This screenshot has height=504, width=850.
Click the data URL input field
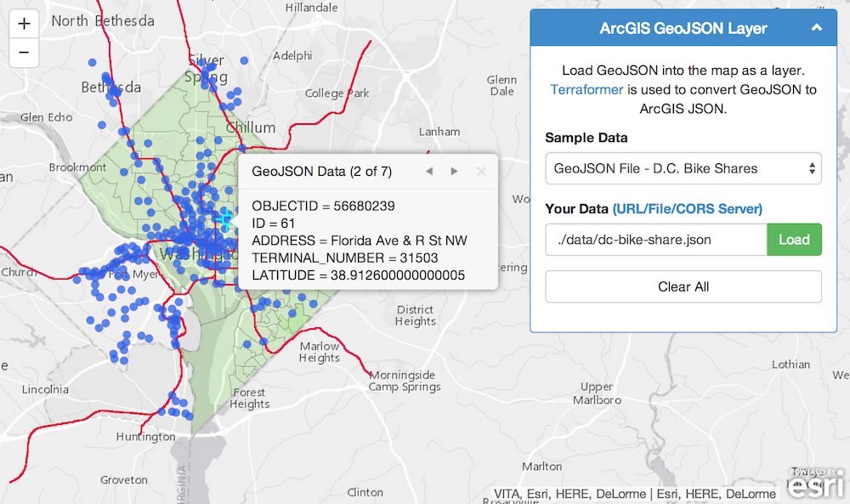click(x=656, y=240)
